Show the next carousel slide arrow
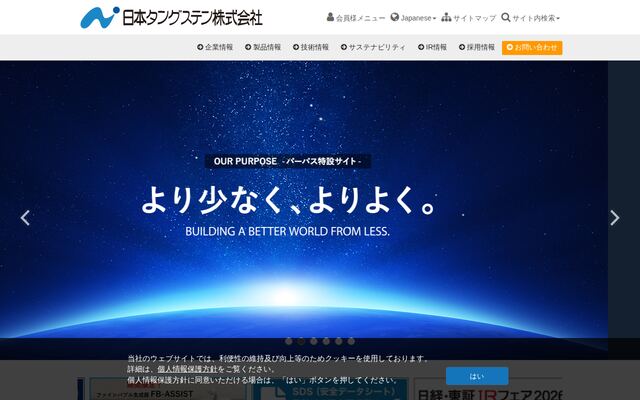Screen dimensions: 640x400 coord(615,218)
